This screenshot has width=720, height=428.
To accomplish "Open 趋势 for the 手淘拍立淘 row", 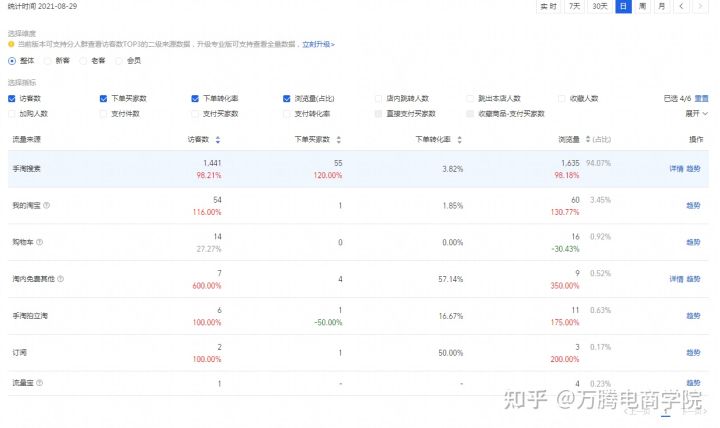I will pos(693,315).
